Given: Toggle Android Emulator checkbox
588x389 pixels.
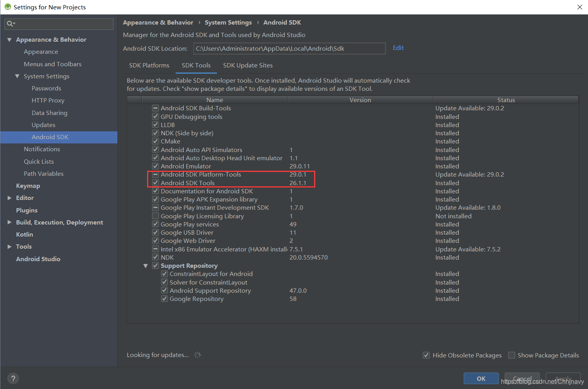Looking at the screenshot, I should click(x=155, y=166).
